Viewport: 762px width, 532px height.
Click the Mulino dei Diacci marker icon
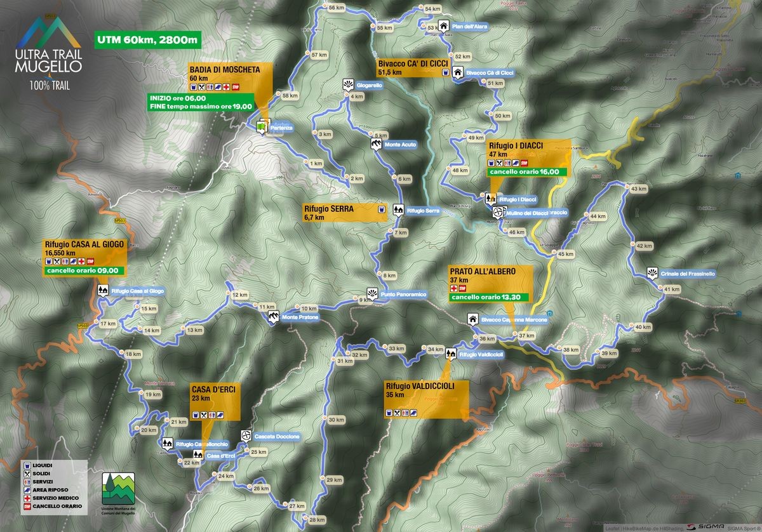(x=497, y=213)
